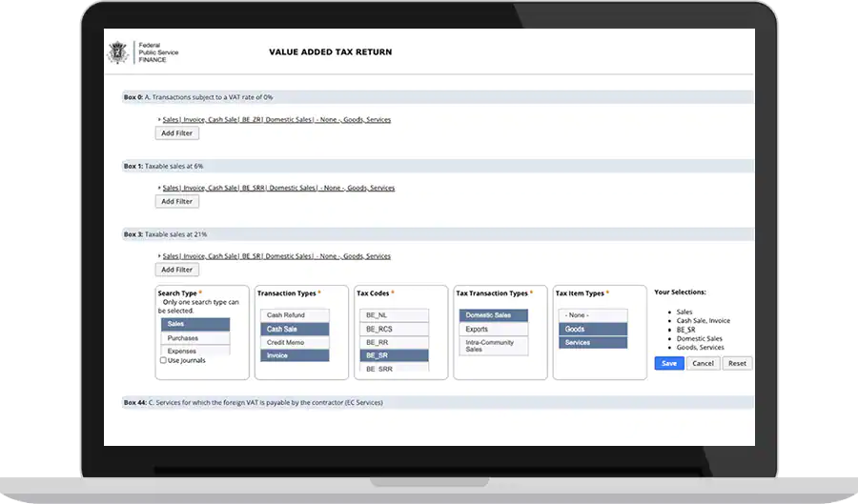Toggle Services tax item type
This screenshot has height=504, width=858.
point(593,343)
